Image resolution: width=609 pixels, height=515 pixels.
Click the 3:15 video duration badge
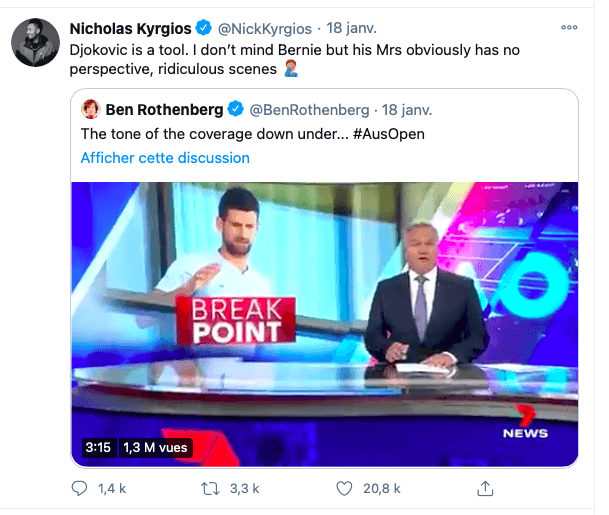pyautogui.click(x=98, y=447)
